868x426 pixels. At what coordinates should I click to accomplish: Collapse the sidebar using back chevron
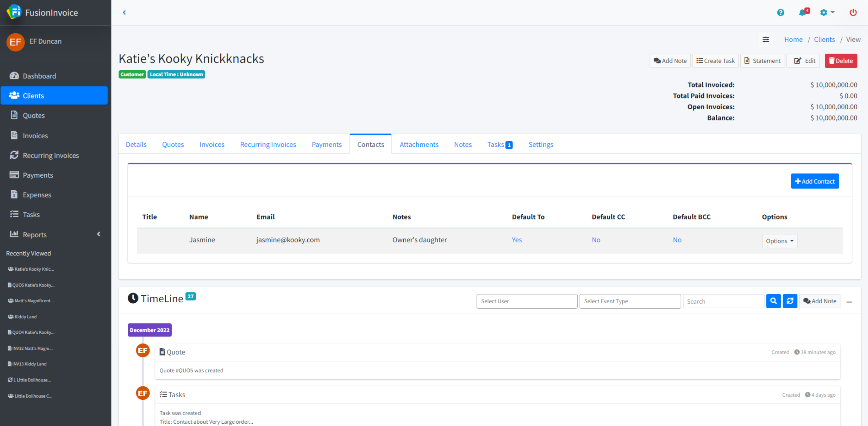(x=124, y=13)
